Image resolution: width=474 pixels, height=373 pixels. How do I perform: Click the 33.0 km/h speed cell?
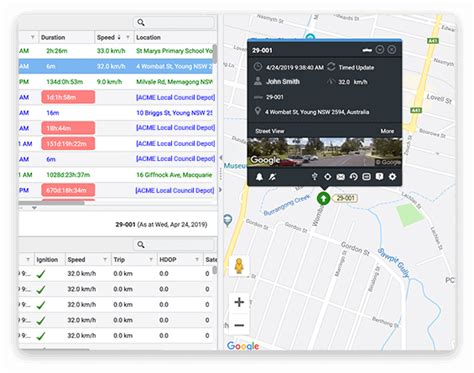[x=111, y=51]
